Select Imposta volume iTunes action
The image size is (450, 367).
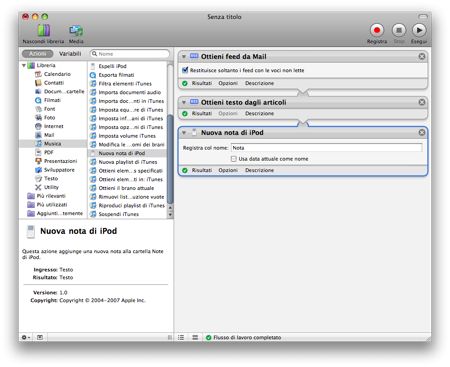pos(123,136)
